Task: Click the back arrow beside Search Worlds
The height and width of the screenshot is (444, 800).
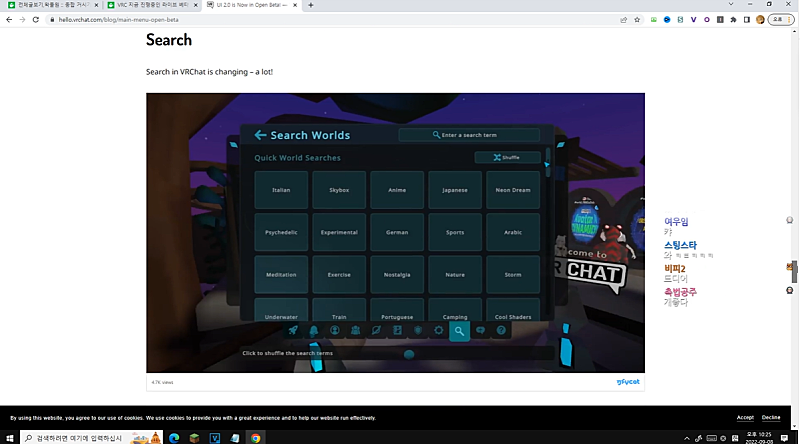Action: 260,135
